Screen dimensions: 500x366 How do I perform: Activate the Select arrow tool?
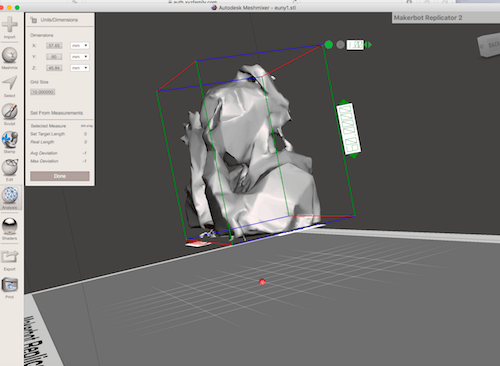click(10, 83)
